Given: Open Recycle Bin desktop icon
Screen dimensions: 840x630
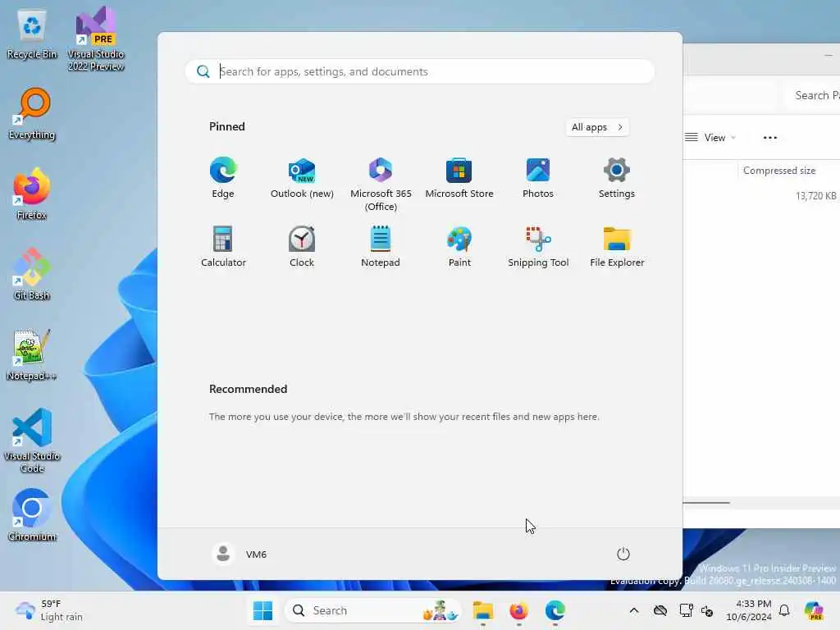Looking at the screenshot, I should pyautogui.click(x=32, y=34).
